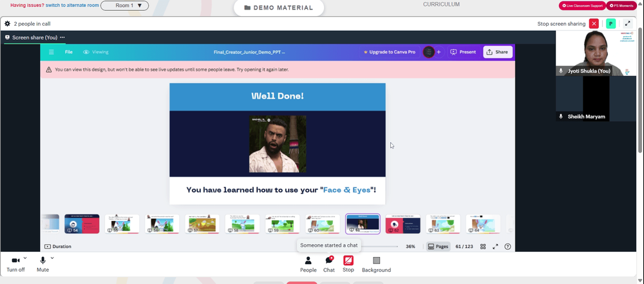
Task: Expand the camera options chevron
Action: pyautogui.click(x=25, y=258)
